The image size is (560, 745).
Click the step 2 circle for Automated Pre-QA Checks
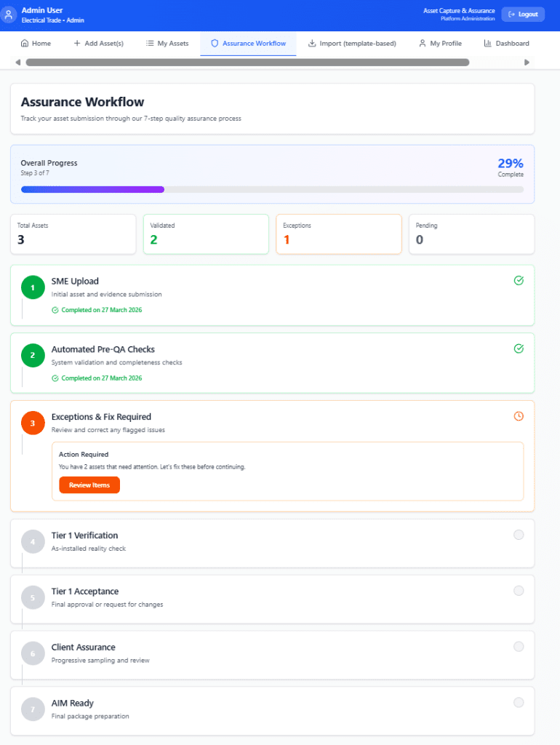33,355
